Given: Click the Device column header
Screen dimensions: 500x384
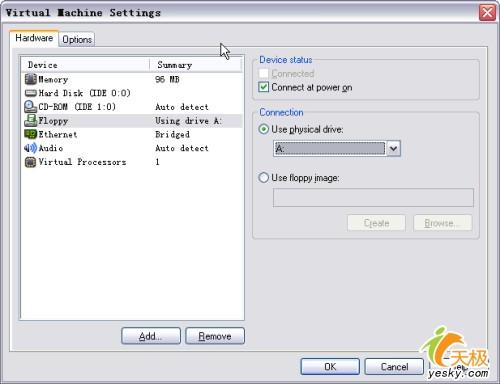Looking at the screenshot, I should tap(85, 65).
